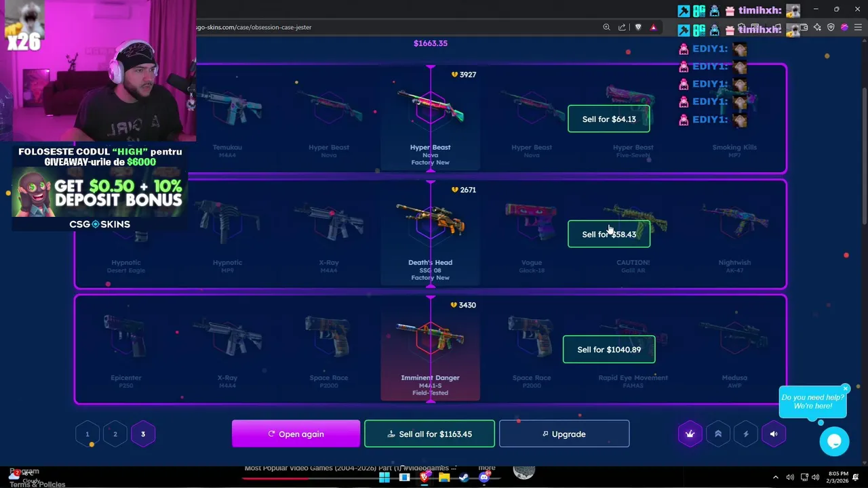Open the case again
Screen dimensions: 868x488
tap(296, 434)
